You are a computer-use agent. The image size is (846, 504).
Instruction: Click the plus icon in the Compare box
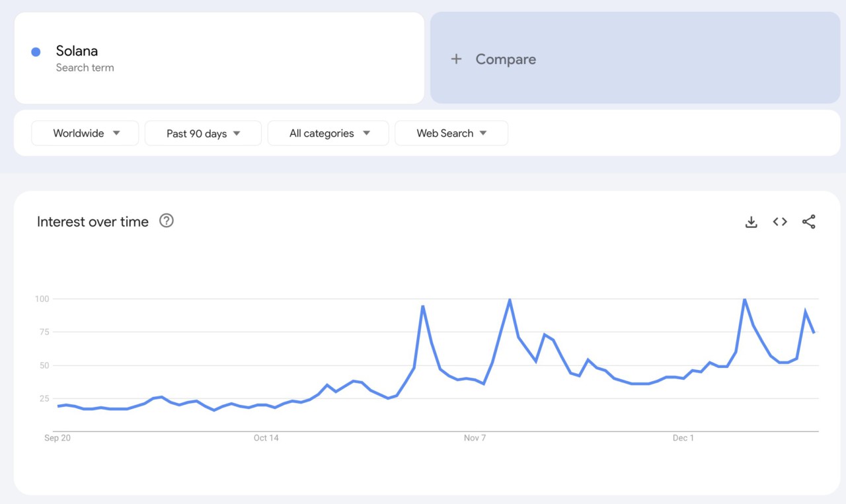tap(456, 59)
